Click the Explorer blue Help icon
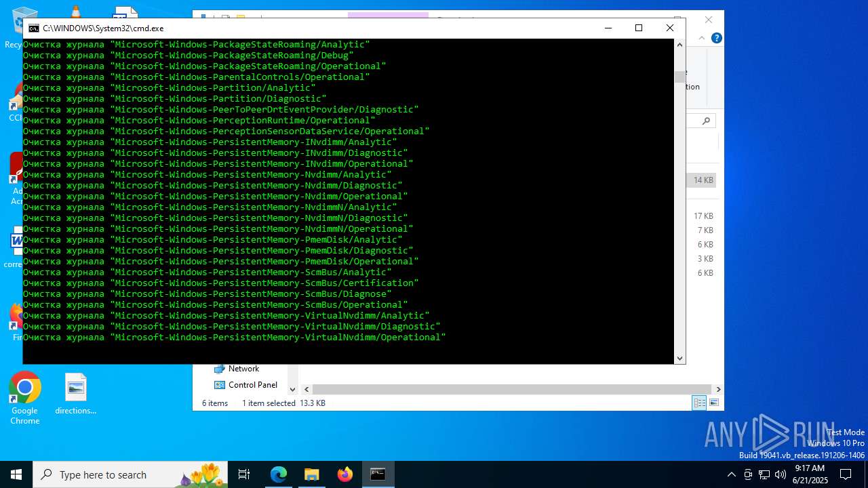Viewport: 868px width, 488px height. coord(716,38)
